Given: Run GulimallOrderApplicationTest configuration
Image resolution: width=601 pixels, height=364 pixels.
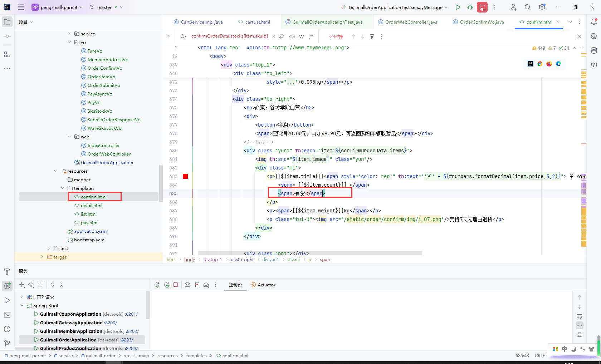Looking at the screenshot, I should click(x=458, y=7).
